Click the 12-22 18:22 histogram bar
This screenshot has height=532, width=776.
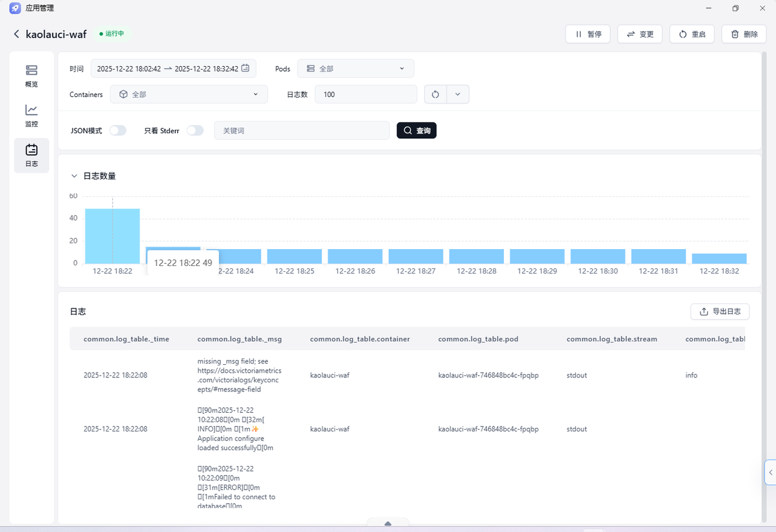[112, 236]
